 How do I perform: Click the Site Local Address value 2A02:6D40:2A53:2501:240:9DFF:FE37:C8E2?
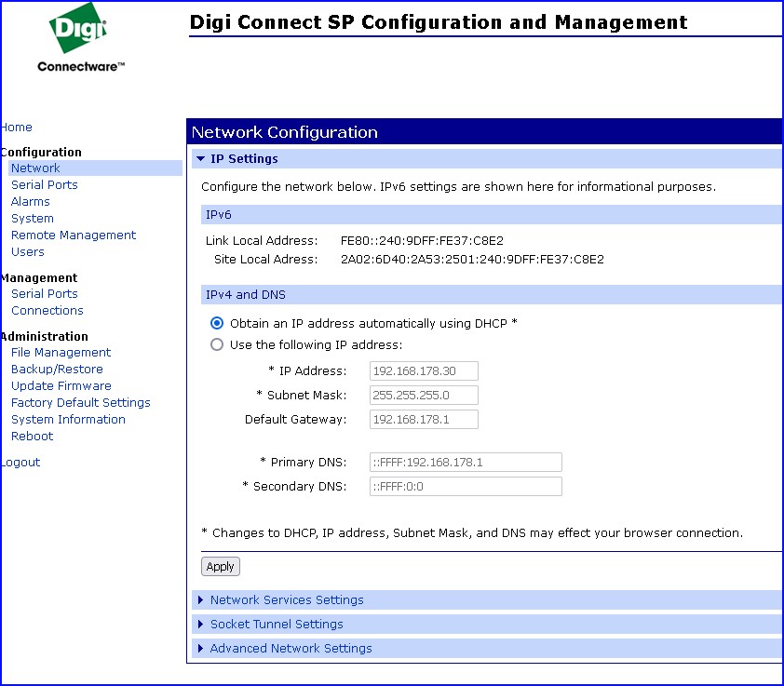pos(472,259)
